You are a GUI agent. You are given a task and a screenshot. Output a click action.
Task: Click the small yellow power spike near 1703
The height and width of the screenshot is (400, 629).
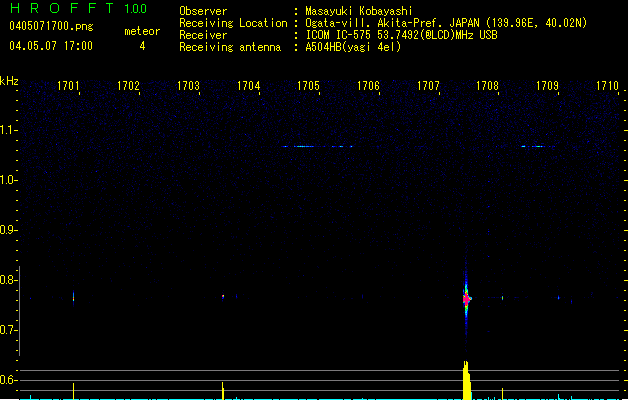(222, 390)
